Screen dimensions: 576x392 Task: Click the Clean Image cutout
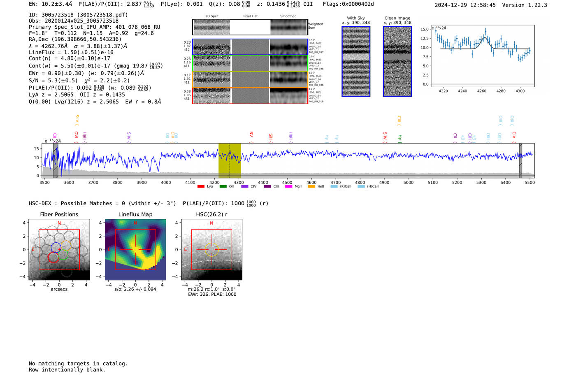pyautogui.click(x=397, y=61)
